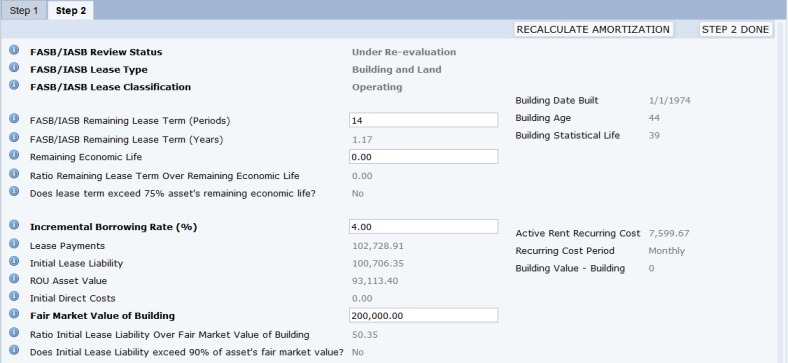Click info icon beside FASB/IASB Lease Classification
Screen dimensions: 788x363
(x=14, y=85)
